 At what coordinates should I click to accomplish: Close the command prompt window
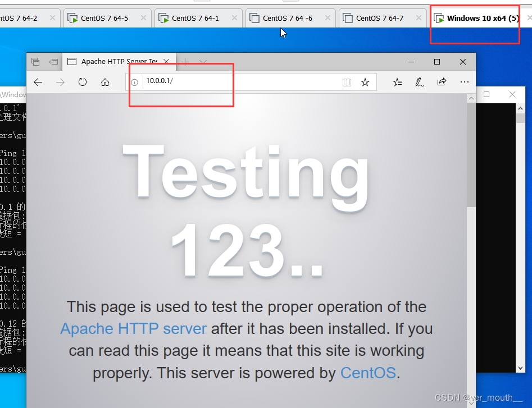click(512, 94)
